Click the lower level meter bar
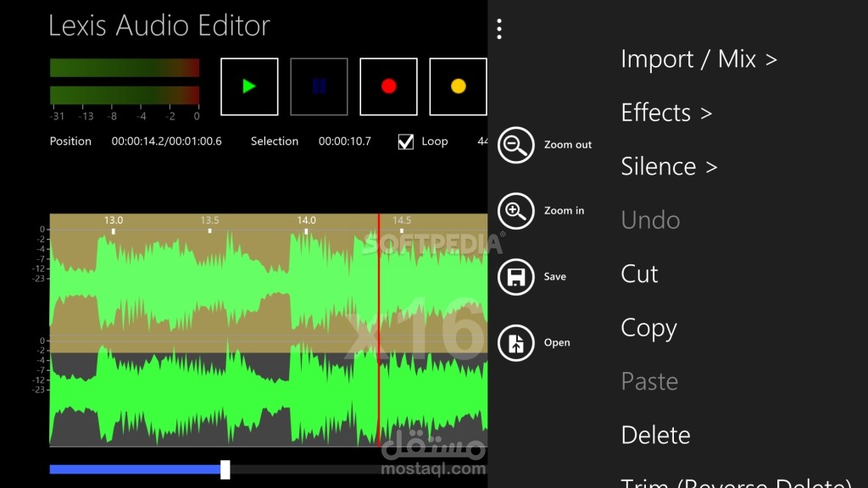Viewport: 868px width, 488px height. pos(125,95)
